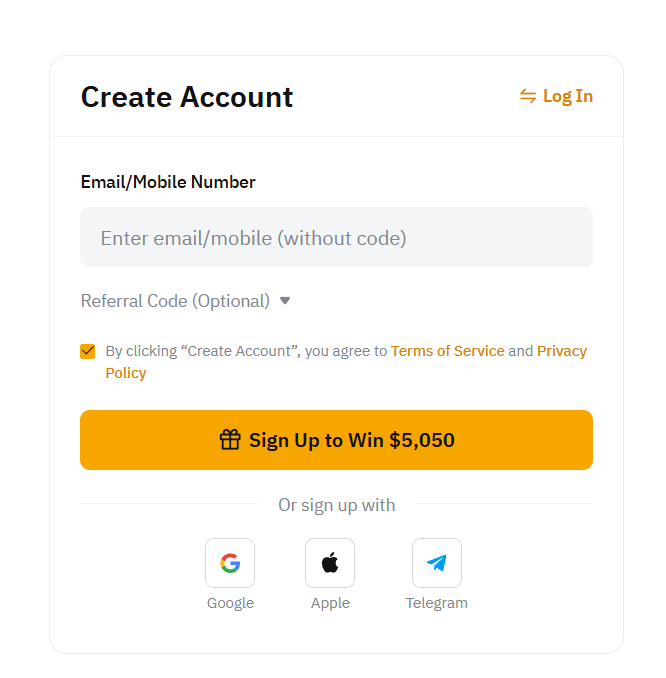Click the Referral Code (Optional) label
666x678 pixels.
[175, 301]
